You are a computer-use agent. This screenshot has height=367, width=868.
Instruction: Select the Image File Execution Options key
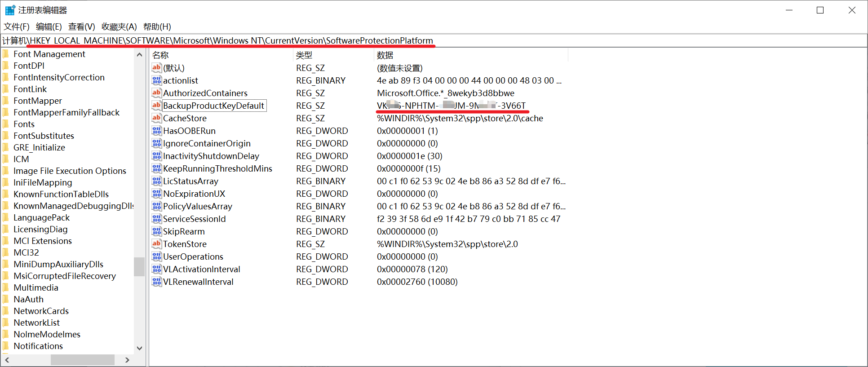click(70, 171)
